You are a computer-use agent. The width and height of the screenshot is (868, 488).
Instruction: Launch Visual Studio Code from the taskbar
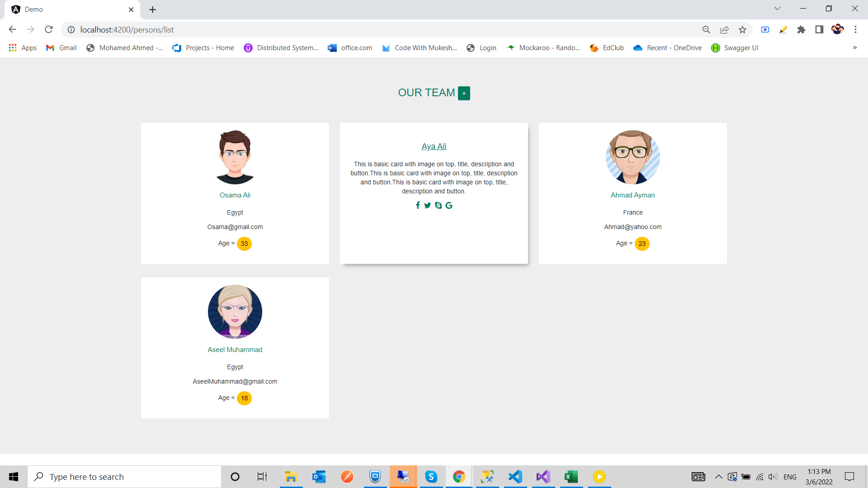pyautogui.click(x=515, y=477)
